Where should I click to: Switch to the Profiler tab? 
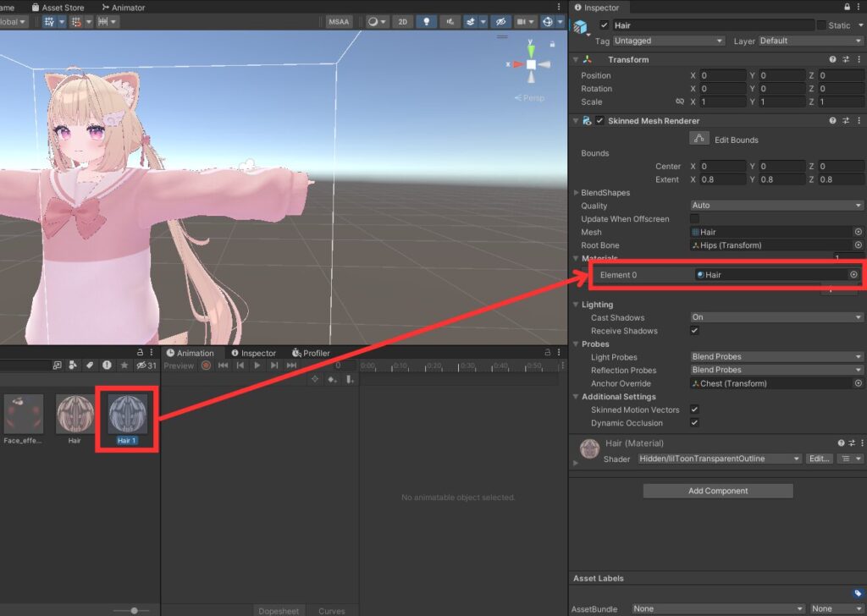point(311,353)
